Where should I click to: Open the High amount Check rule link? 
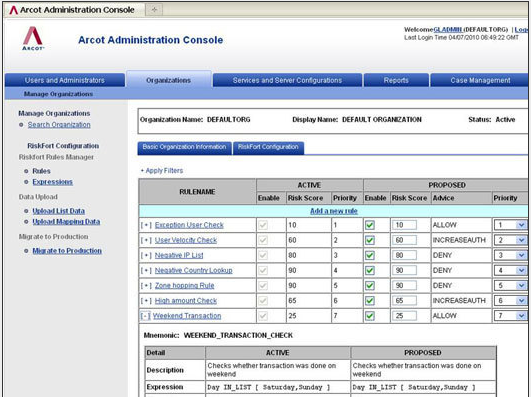pyautogui.click(x=186, y=300)
